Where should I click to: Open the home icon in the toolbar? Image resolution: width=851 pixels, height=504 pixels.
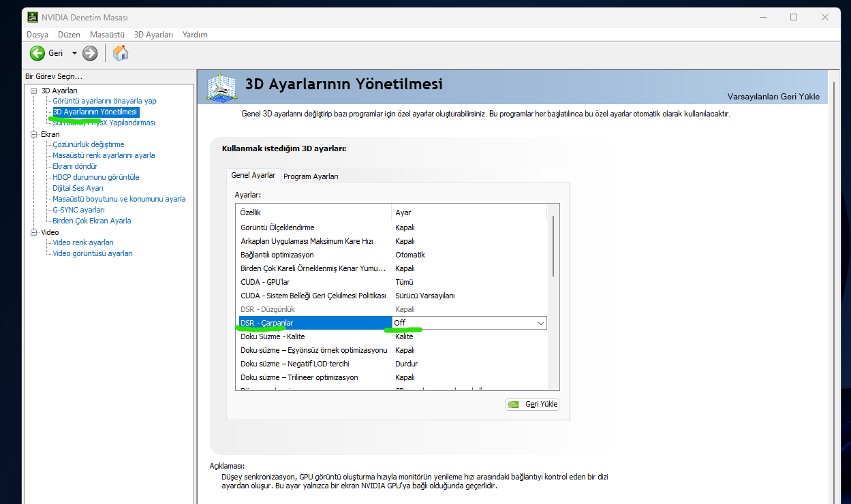tap(121, 53)
